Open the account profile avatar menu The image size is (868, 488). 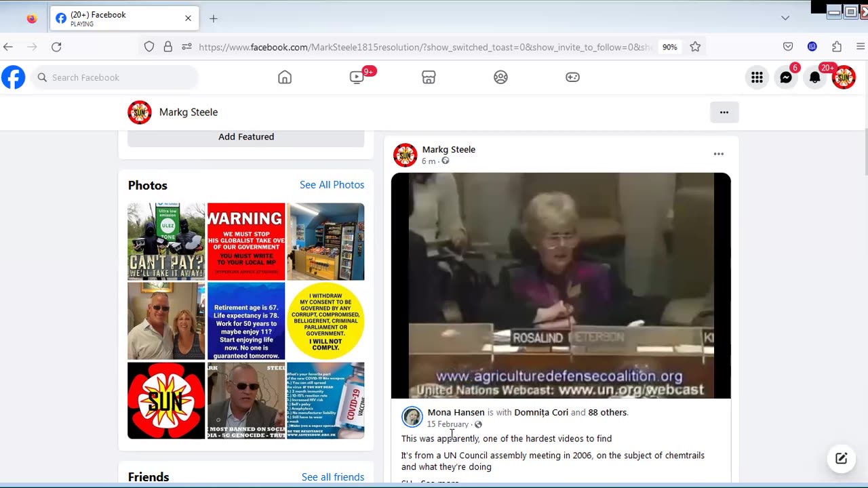pos(844,77)
